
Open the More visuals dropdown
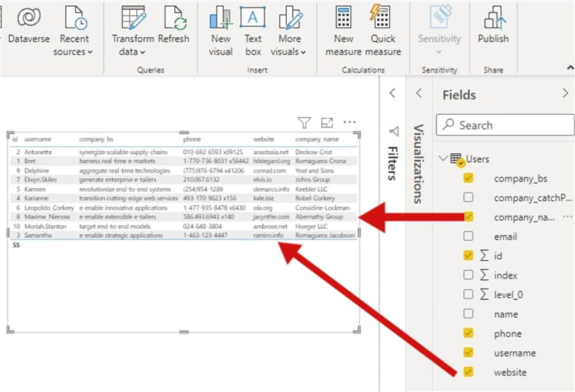tap(288, 31)
